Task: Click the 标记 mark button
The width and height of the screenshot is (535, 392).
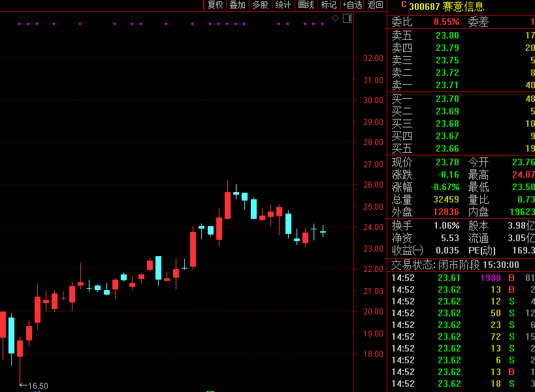Action: pyautogui.click(x=329, y=5)
